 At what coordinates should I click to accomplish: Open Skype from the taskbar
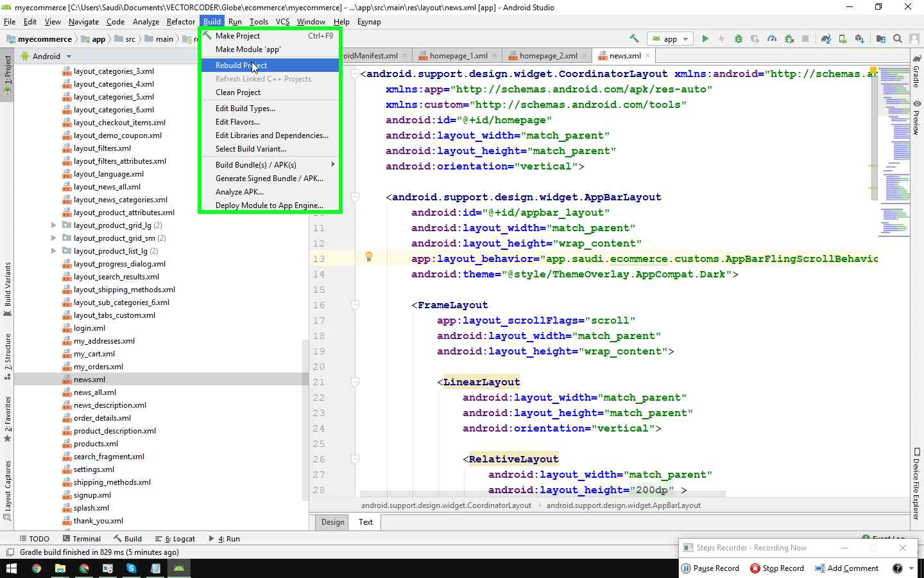point(132,568)
